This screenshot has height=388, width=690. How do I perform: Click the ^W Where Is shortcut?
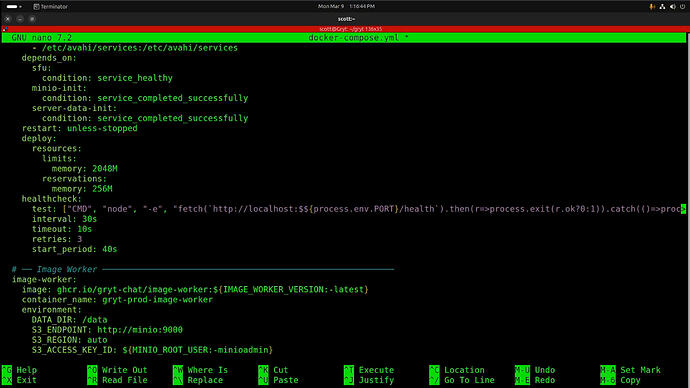pos(200,370)
